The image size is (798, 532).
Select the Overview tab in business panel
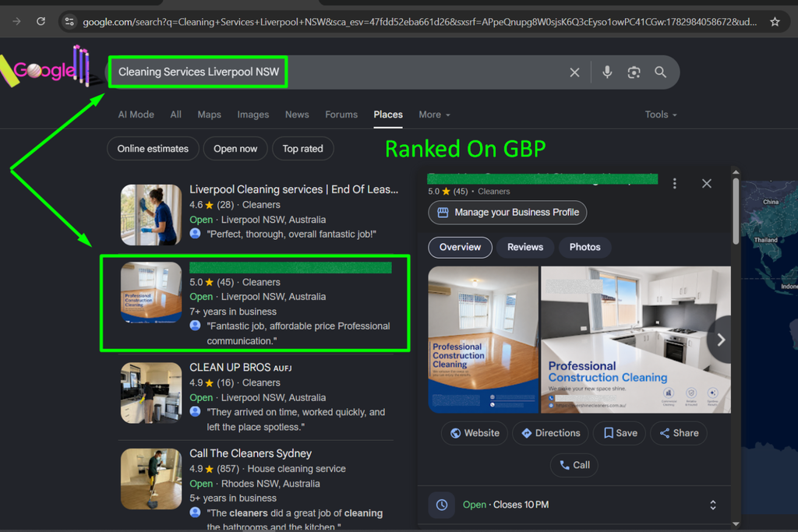[460, 247]
